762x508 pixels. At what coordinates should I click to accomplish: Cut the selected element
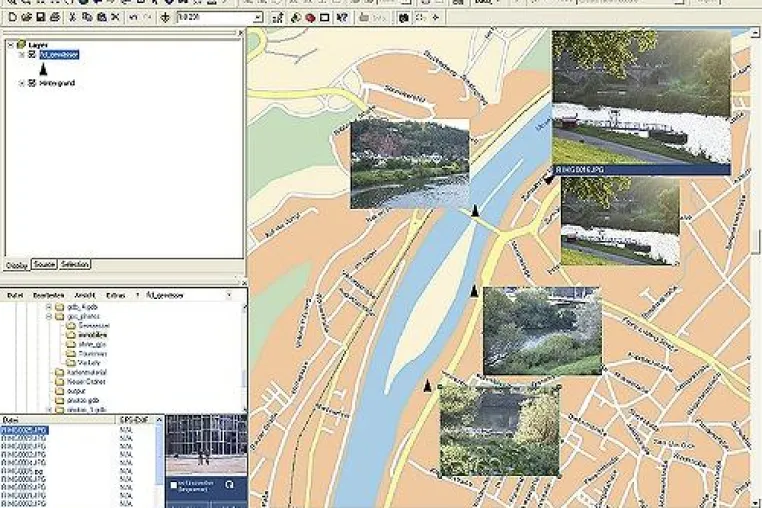pos(72,18)
